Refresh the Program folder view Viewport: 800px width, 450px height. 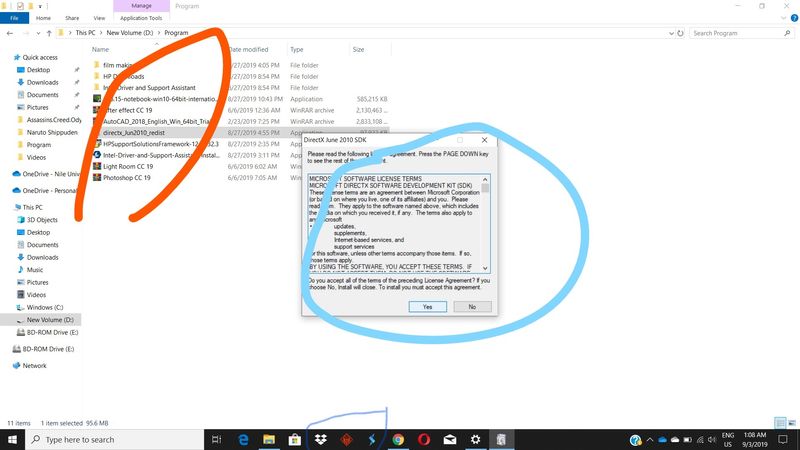pyautogui.click(x=680, y=33)
